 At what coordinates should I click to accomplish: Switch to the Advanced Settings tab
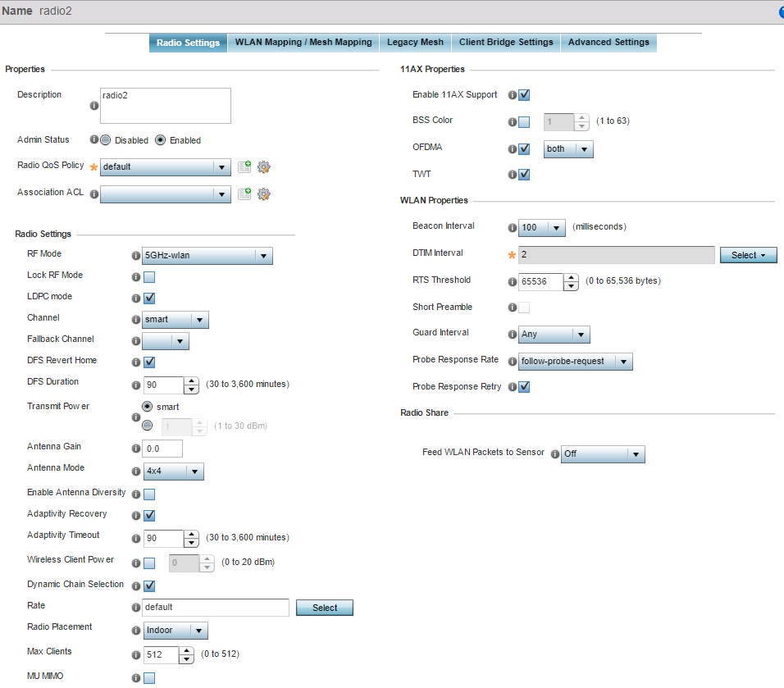coord(609,43)
